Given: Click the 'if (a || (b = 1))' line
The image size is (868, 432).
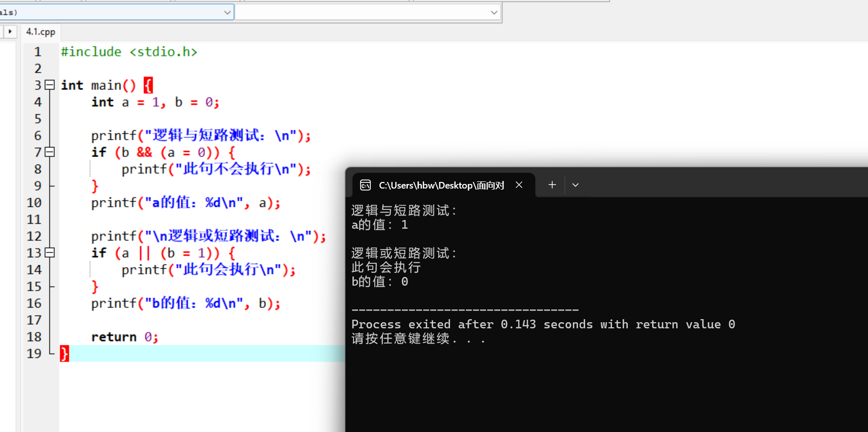Looking at the screenshot, I should pyautogui.click(x=163, y=253).
